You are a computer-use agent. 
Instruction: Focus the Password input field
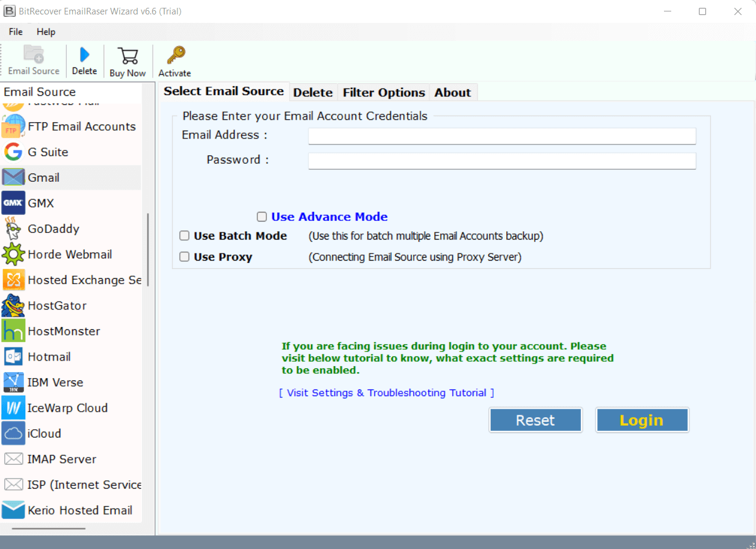click(502, 160)
